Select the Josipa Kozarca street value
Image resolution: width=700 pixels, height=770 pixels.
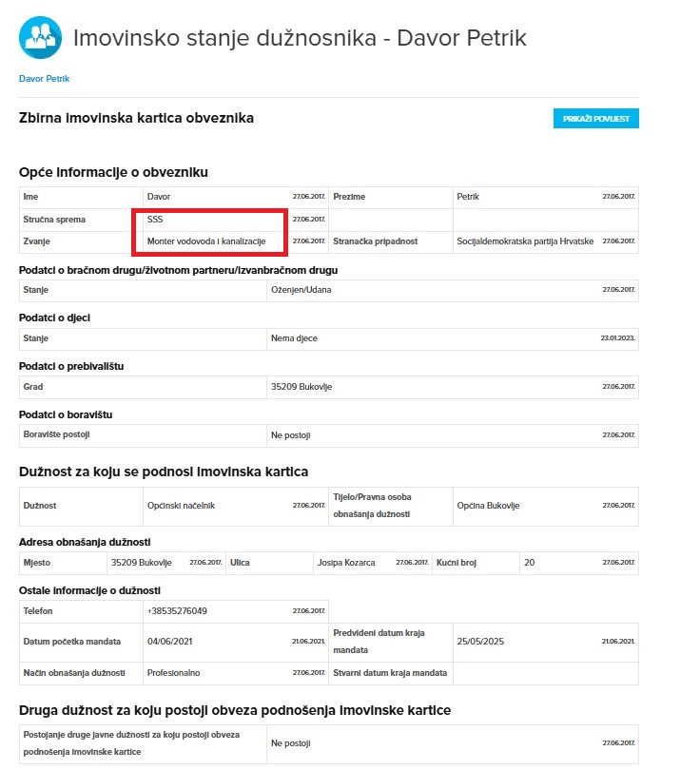coord(346,562)
